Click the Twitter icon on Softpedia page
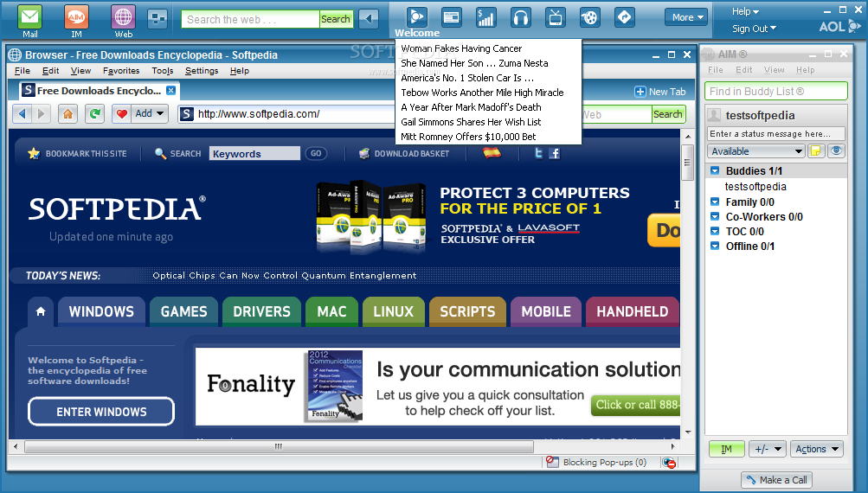868x493 pixels. click(538, 153)
